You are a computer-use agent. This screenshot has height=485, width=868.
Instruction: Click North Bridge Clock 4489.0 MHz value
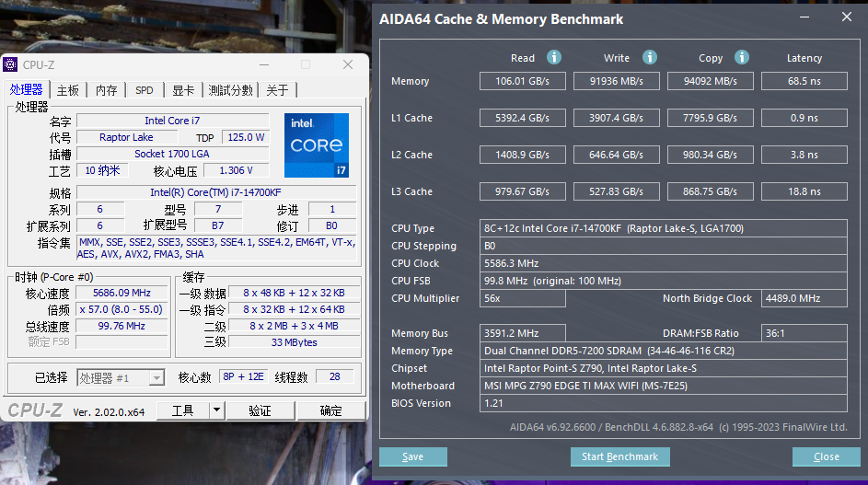point(804,298)
